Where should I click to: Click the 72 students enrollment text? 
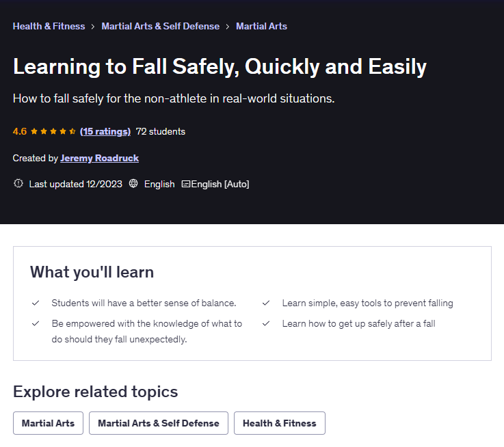tap(161, 131)
